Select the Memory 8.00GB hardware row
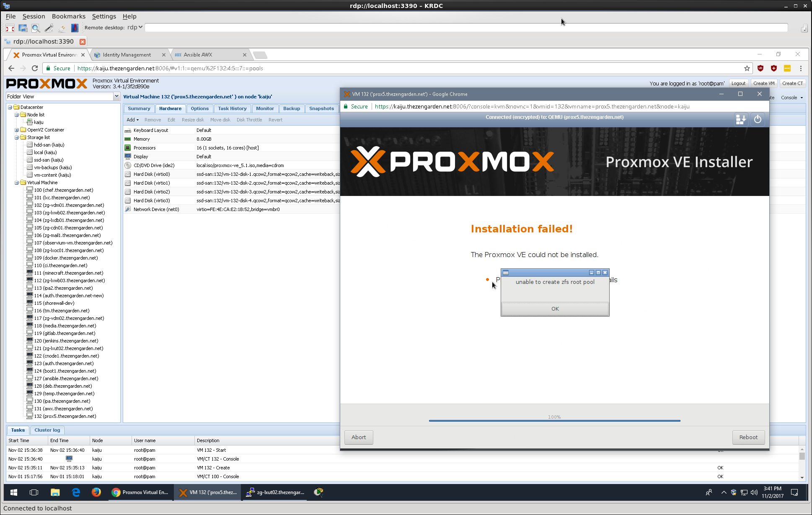 (232, 139)
